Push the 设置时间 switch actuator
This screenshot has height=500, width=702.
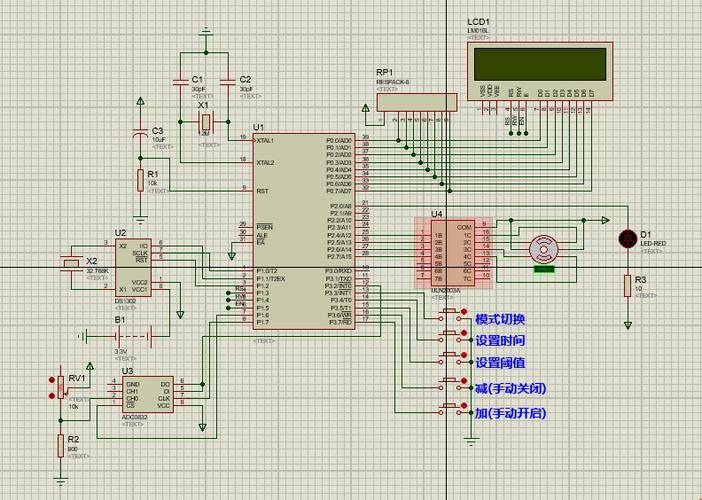click(449, 332)
